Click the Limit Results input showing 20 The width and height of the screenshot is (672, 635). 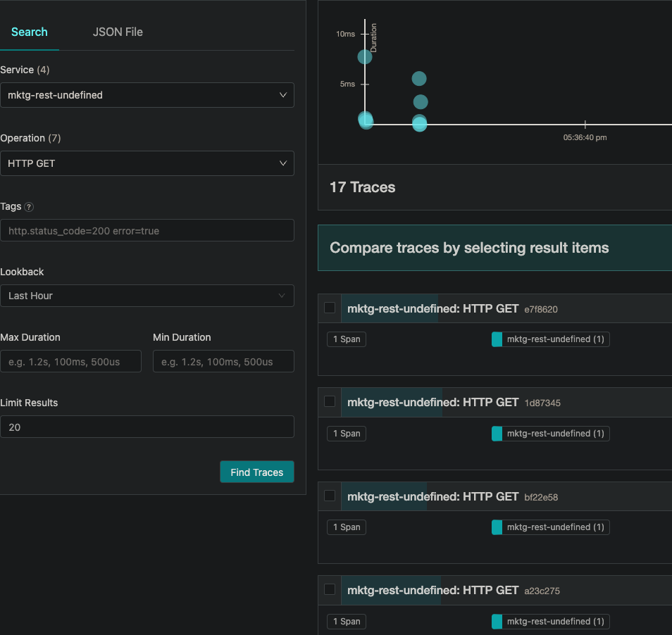(147, 427)
